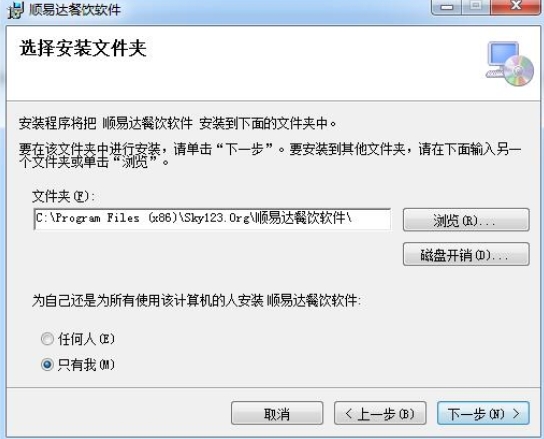The image size is (544, 439).
Task: Click the 选择安装文件夹 page heading
Action: [83, 48]
